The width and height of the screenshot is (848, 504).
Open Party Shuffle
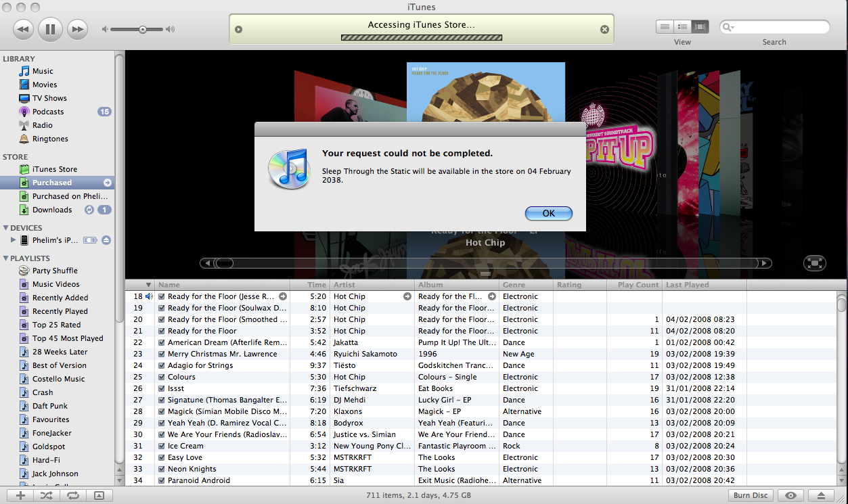55,271
